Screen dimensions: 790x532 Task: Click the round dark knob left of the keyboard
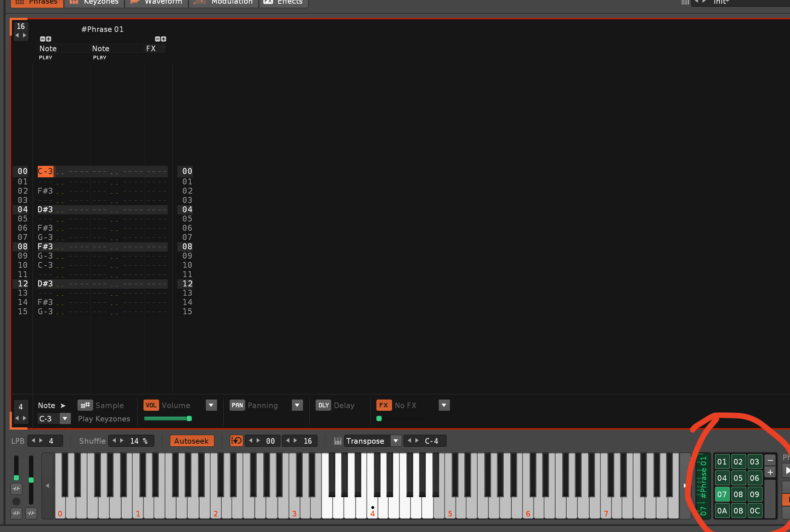pos(16,502)
